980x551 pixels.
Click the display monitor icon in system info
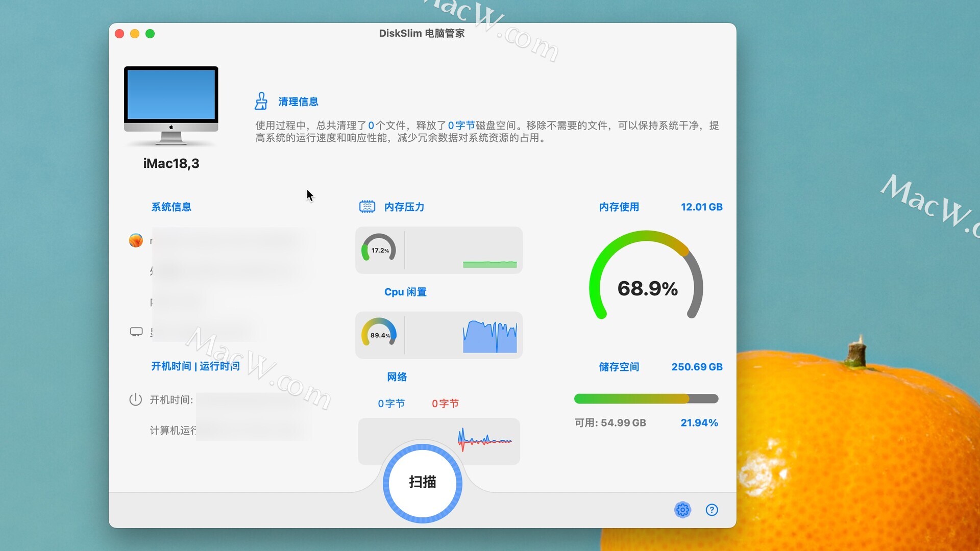coord(136,332)
